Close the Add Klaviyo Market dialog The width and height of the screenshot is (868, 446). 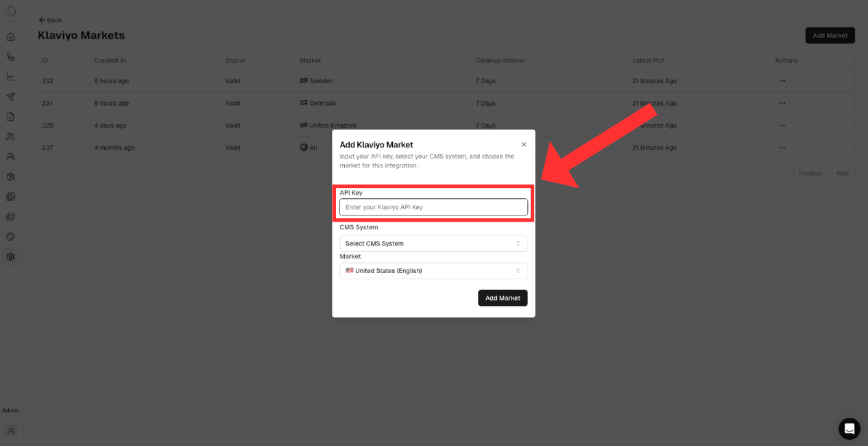click(x=524, y=145)
